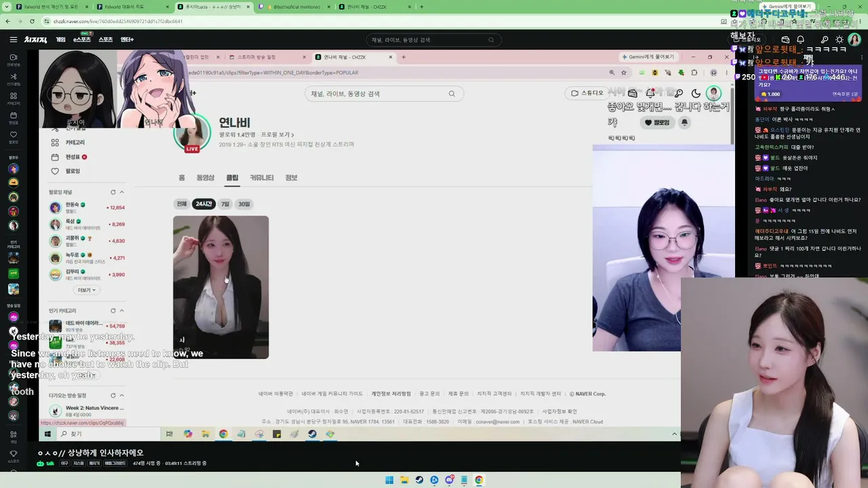The image size is (868, 488).
Task: Click the magnifier in the inner page search box
Action: tap(452, 94)
